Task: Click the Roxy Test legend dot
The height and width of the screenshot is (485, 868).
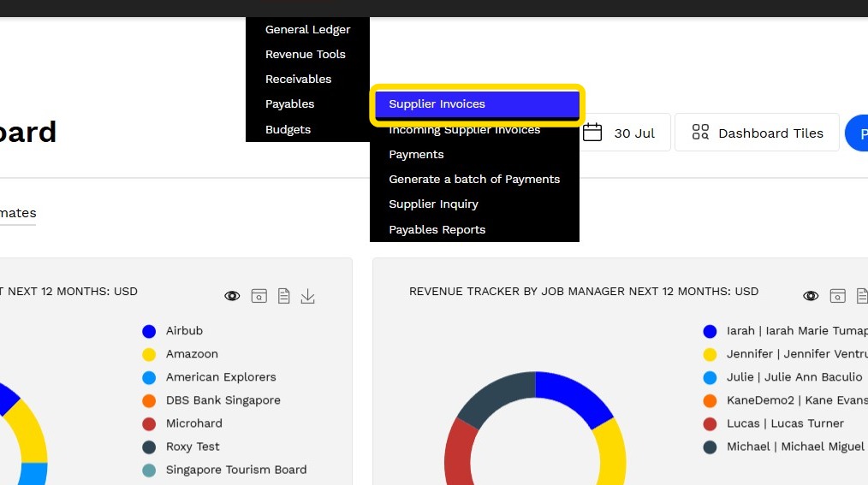Action: point(149,447)
